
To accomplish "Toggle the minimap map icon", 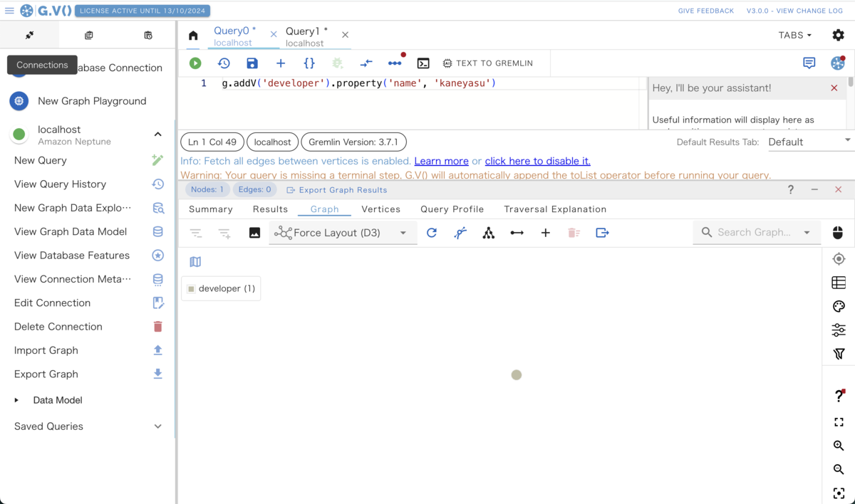I will pyautogui.click(x=195, y=262).
